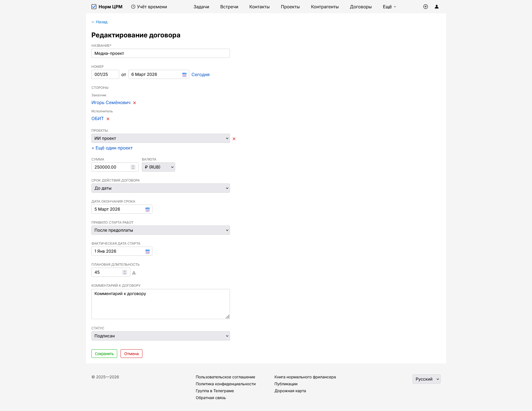This screenshot has width=532, height=411.
Task: Add another project via Ещё один проект
Action: click(112, 148)
